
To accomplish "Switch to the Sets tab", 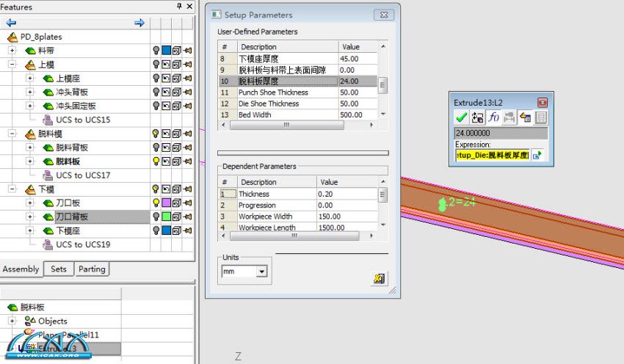I will (58, 269).
